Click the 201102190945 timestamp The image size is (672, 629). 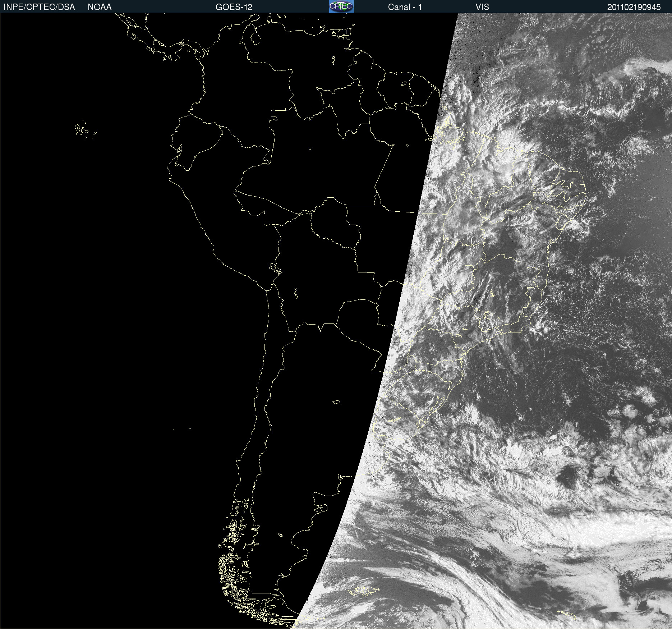tap(634, 7)
